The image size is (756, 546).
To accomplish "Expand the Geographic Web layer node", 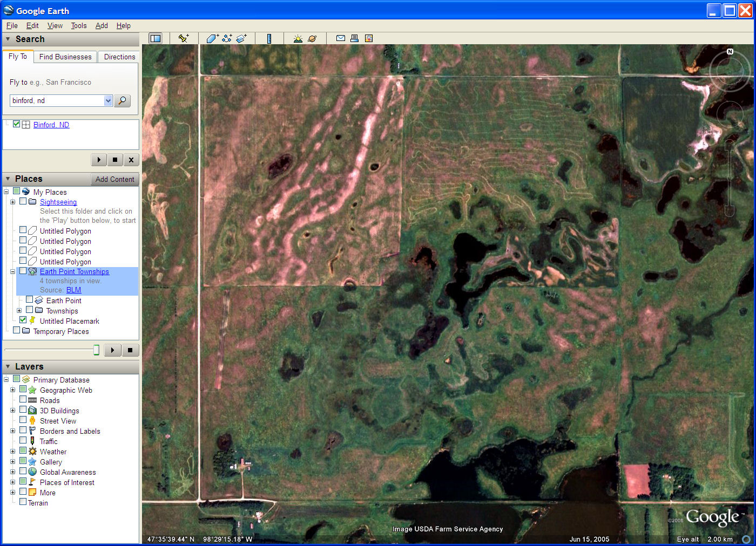I will point(12,390).
